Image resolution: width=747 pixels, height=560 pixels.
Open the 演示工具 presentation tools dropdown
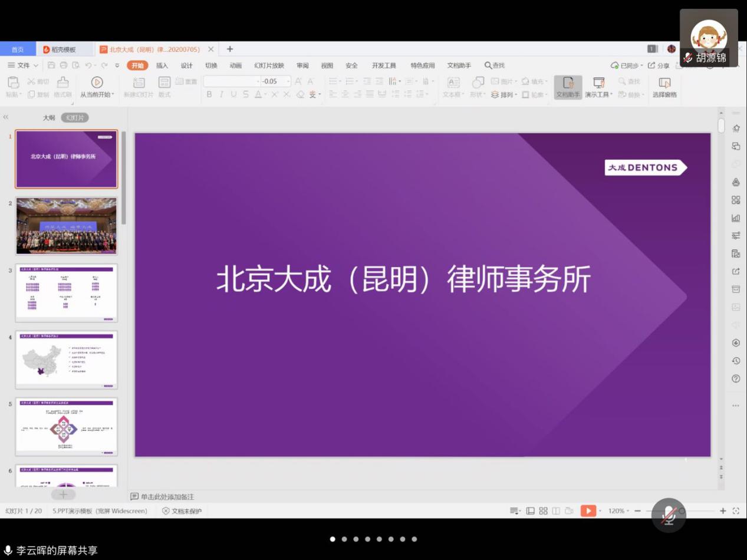point(599,87)
